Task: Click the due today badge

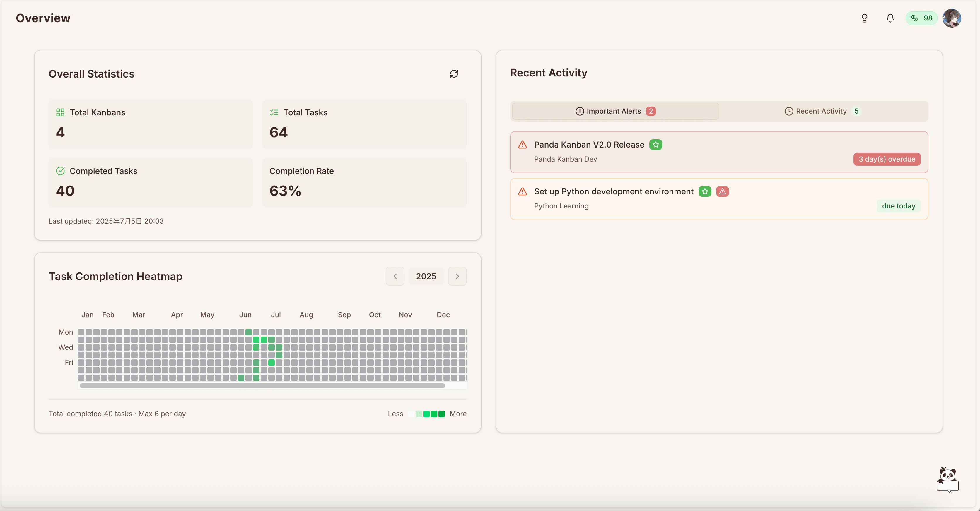Action: point(899,206)
